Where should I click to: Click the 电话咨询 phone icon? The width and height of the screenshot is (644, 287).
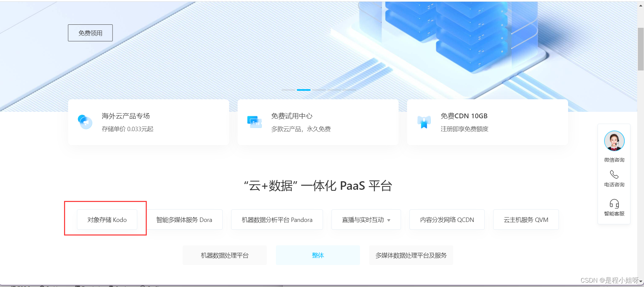[x=614, y=175]
